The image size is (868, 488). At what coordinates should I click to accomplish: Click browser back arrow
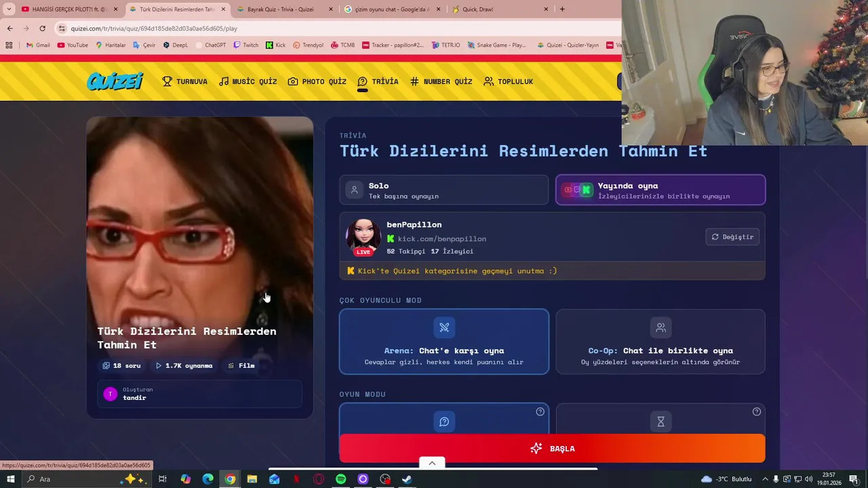[x=9, y=28]
